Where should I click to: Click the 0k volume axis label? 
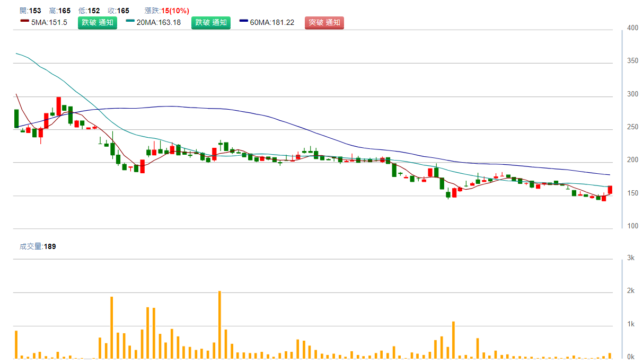631,357
